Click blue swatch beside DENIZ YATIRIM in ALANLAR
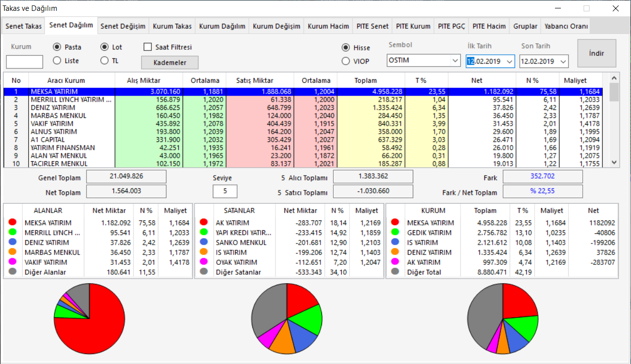Image resolution: width=631 pixels, height=364 pixels. (x=13, y=243)
